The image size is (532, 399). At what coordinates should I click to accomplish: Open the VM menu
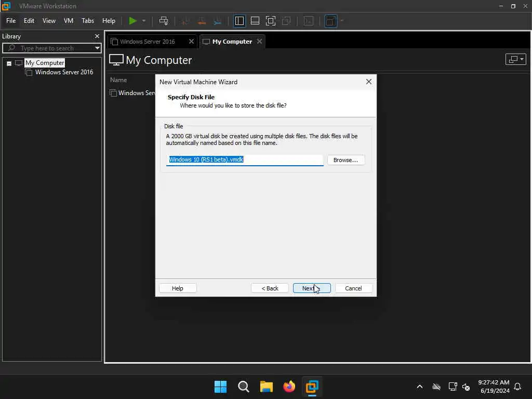coord(69,21)
